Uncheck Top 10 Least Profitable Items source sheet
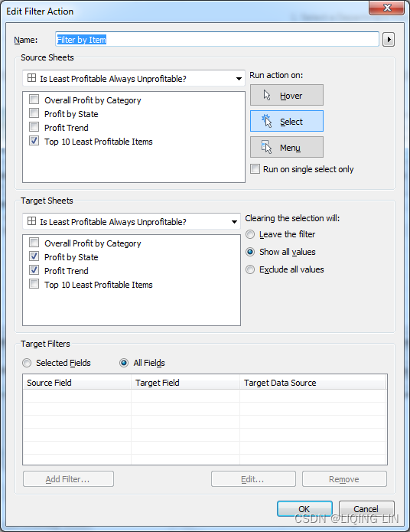Screen dimensions: 410x532 (x=34, y=141)
